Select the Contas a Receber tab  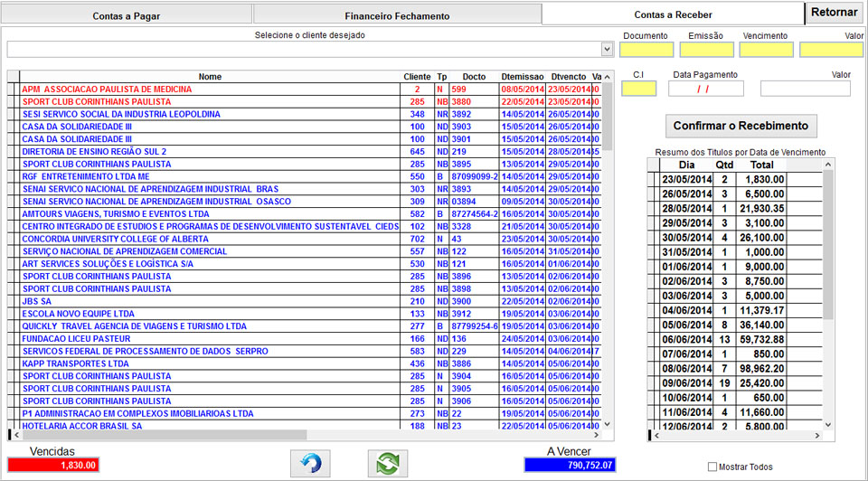pos(673,14)
